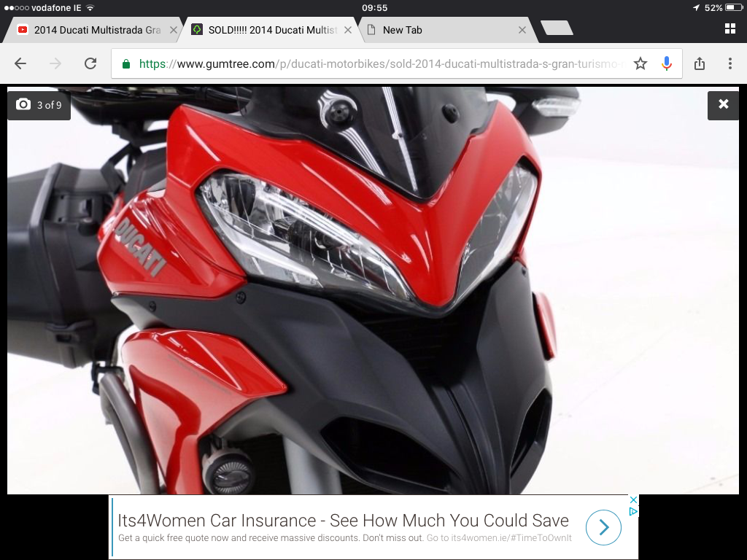Open the AdChoices info icon
Screen dimensions: 747x560
[x=633, y=511]
